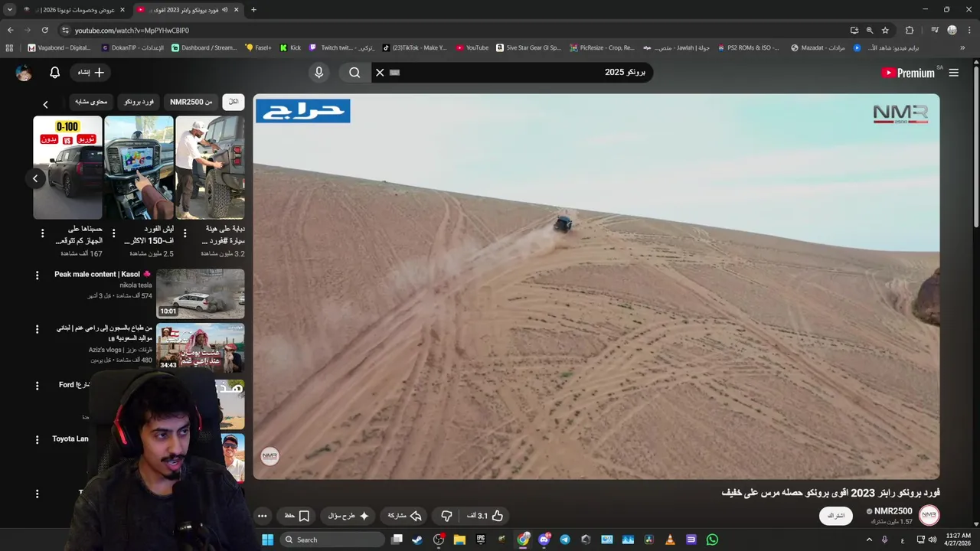Screen dimensions: 980x551
Task: Open the YouTube notifications bell
Action: (x=54, y=73)
